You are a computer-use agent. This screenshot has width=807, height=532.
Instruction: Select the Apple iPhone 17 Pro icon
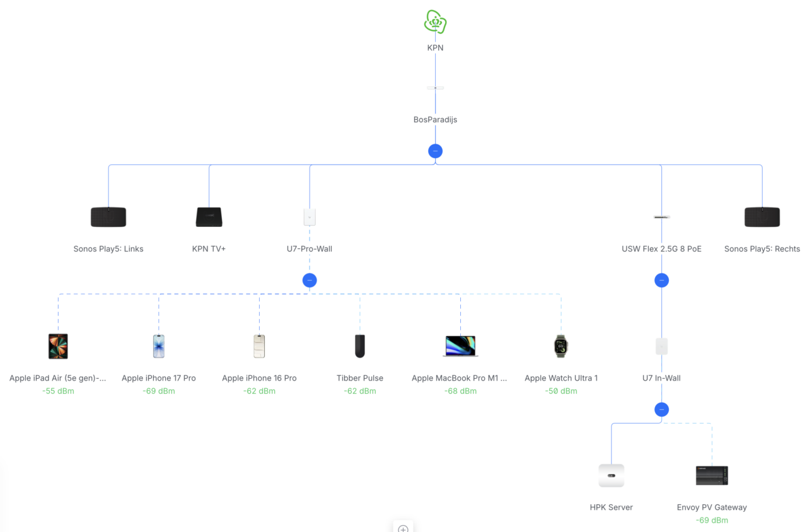click(x=159, y=346)
